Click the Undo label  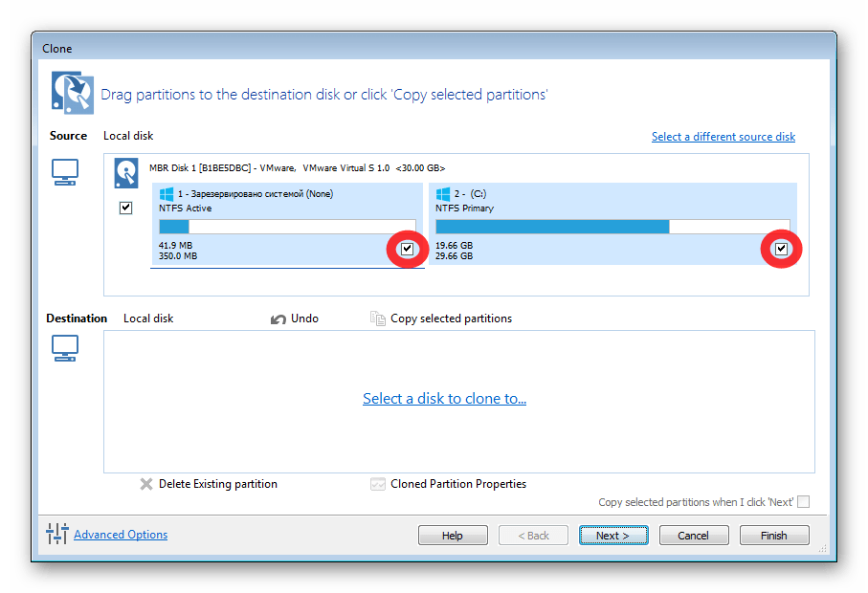[305, 318]
